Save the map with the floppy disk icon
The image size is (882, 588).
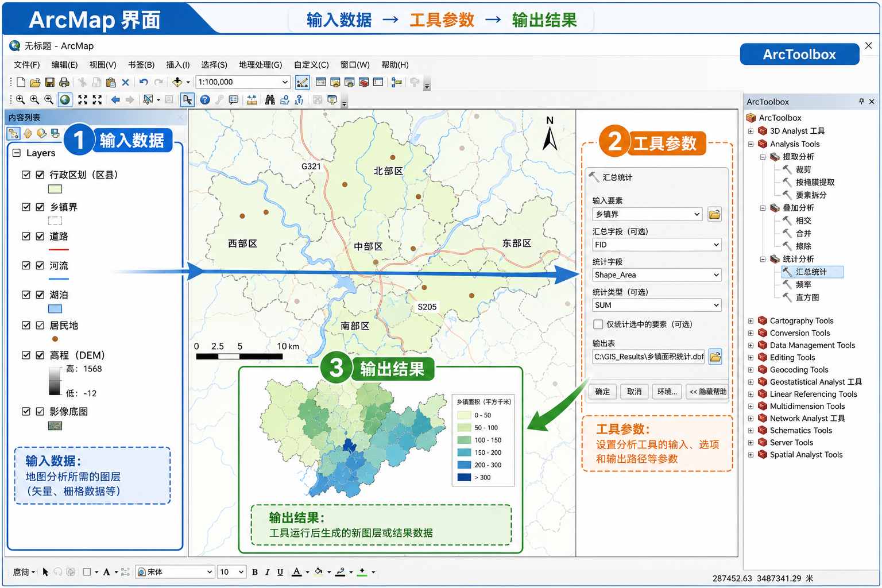[50, 82]
